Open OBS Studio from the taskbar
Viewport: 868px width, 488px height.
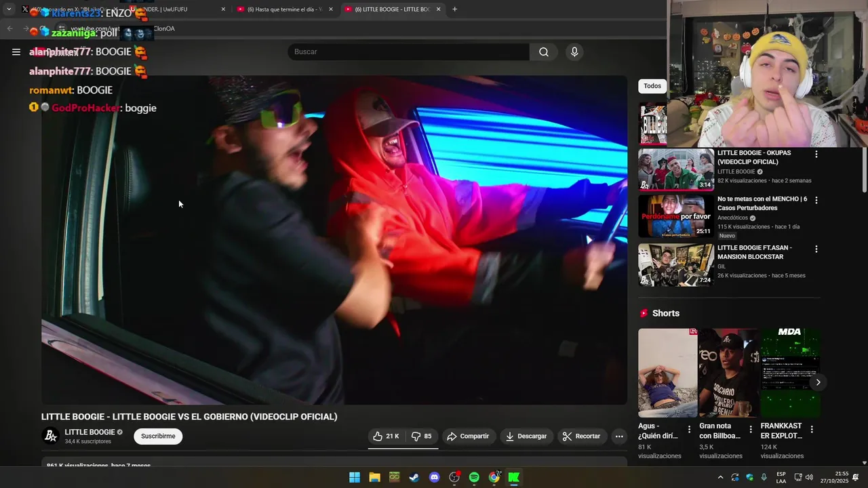tap(454, 477)
